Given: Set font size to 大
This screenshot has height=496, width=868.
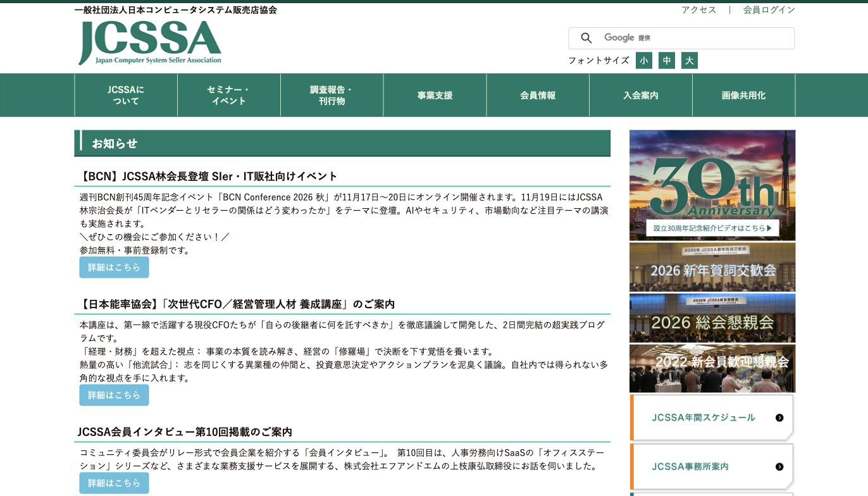Looking at the screenshot, I should pos(690,60).
